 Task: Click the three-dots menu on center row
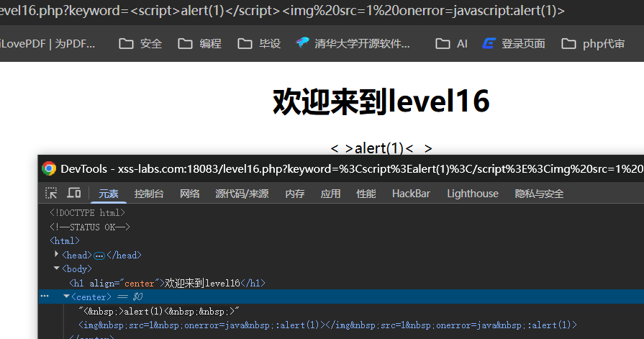[x=45, y=297]
